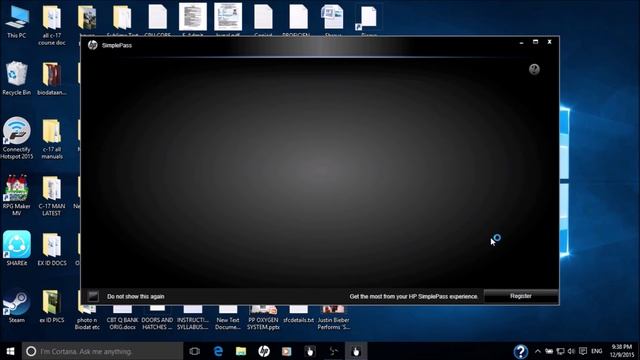Launch Microsoft Edge from the taskbar
Image resolution: width=640 pixels, height=360 pixels.
click(x=218, y=351)
